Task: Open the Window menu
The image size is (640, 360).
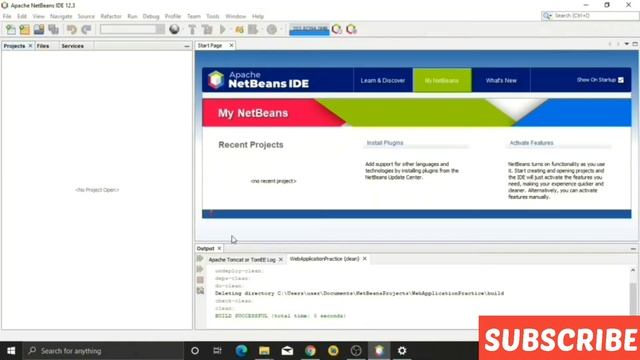Action: [x=236, y=16]
